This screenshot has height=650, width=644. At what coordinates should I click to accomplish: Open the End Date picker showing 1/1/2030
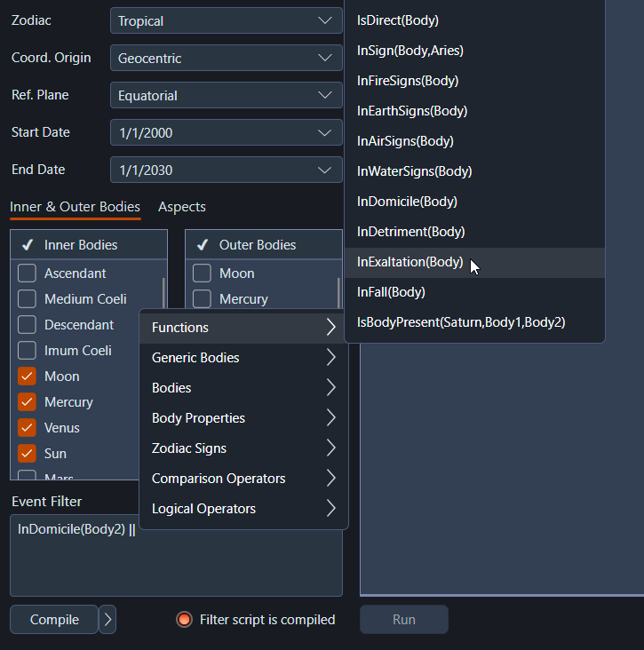[x=226, y=170]
